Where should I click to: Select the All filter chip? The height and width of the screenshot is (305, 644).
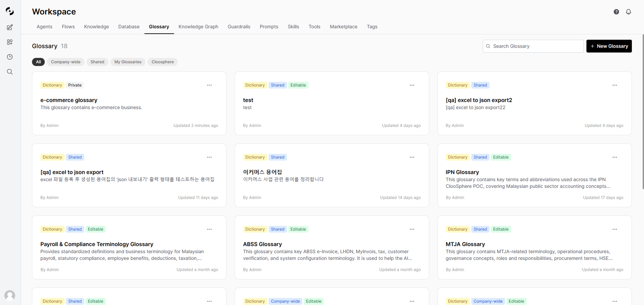click(38, 62)
